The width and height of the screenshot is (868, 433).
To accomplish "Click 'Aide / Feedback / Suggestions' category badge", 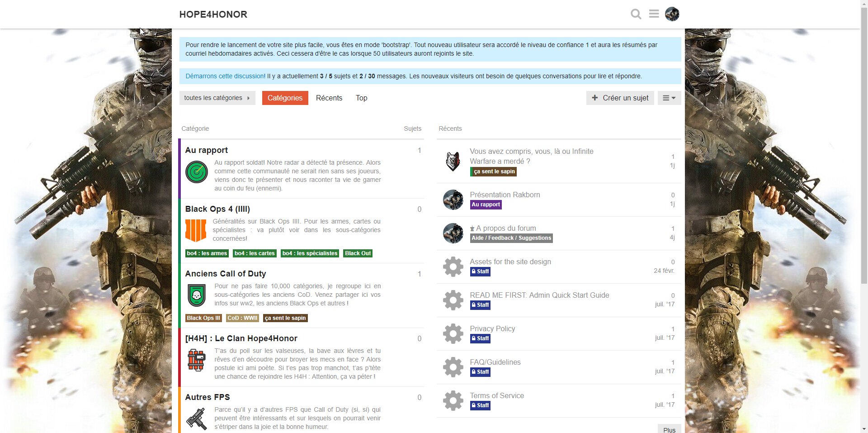I will pos(511,238).
